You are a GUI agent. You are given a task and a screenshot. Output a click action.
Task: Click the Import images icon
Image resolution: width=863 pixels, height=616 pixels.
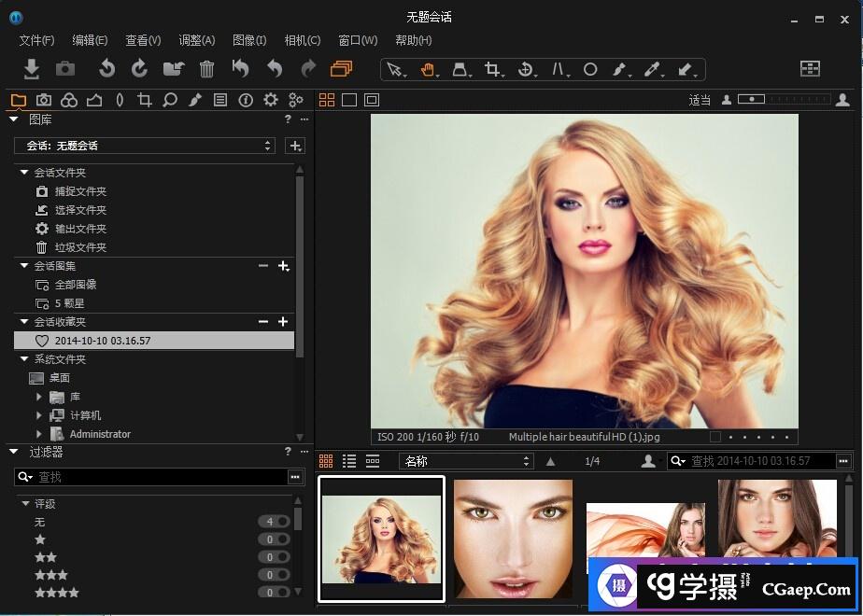31,68
